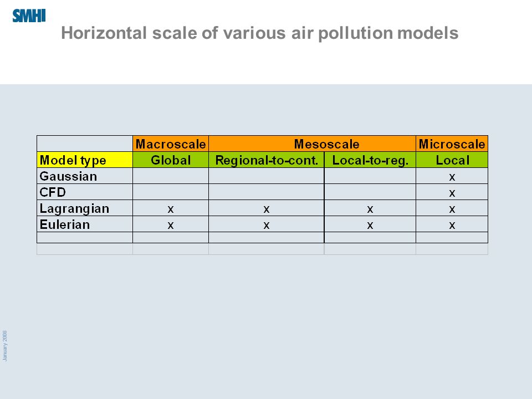Image resolution: width=532 pixels, height=399 pixels.
Task: Click the x in Eulerian Local cell
Action: (452, 226)
